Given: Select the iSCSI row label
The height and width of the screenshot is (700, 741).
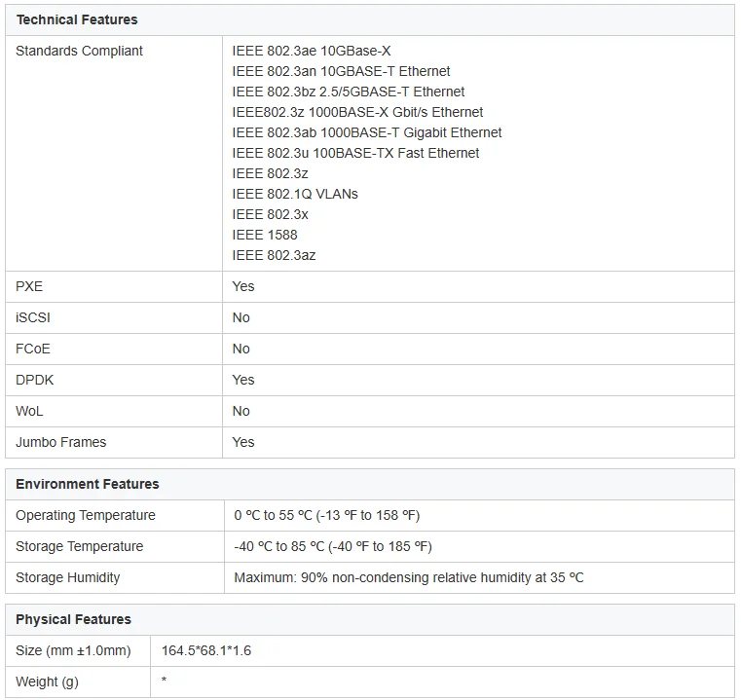Looking at the screenshot, I should click(33, 317).
